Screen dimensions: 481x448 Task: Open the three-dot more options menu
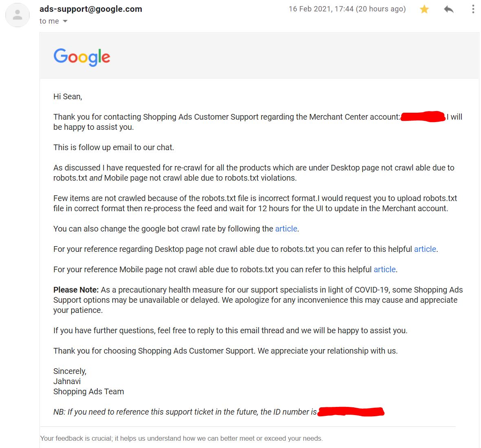pos(473,9)
